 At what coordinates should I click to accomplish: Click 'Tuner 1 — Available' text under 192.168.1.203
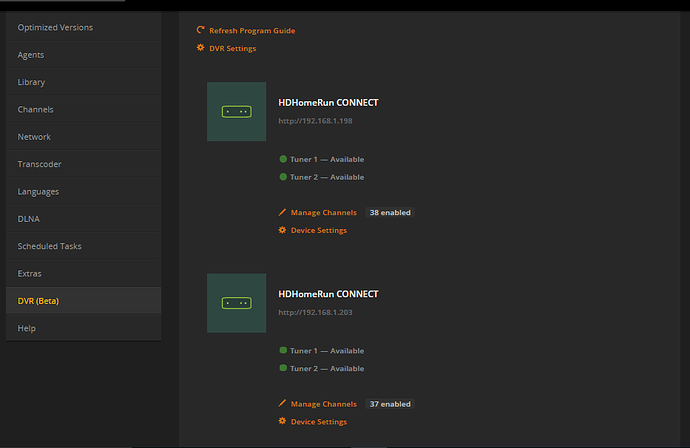(x=327, y=351)
